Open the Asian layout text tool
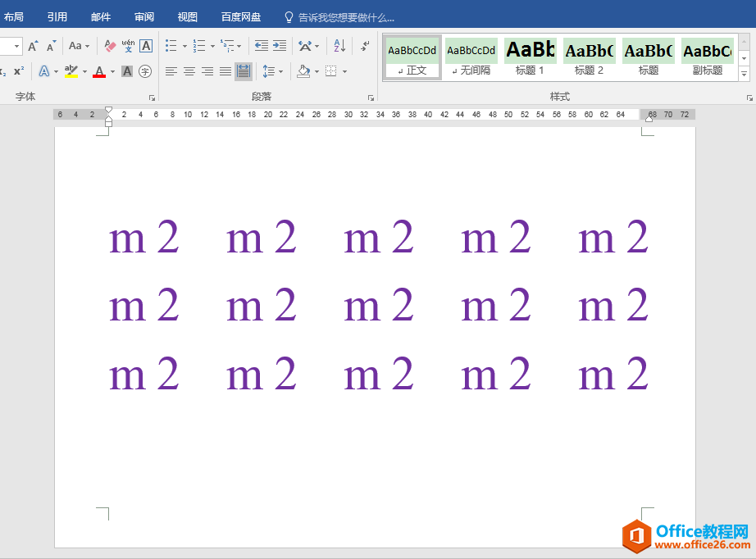Image resolution: width=756 pixels, height=559 pixels. [x=305, y=46]
